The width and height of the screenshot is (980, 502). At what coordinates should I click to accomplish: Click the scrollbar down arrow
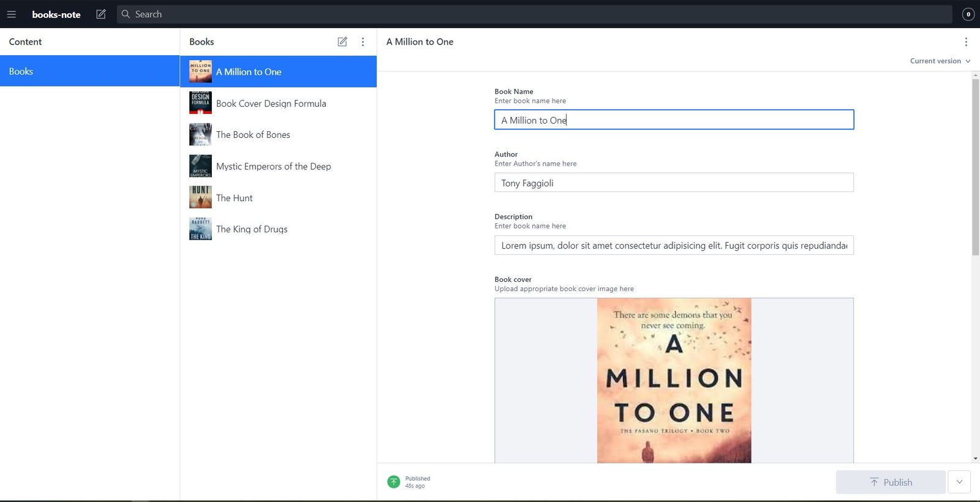[975, 458]
